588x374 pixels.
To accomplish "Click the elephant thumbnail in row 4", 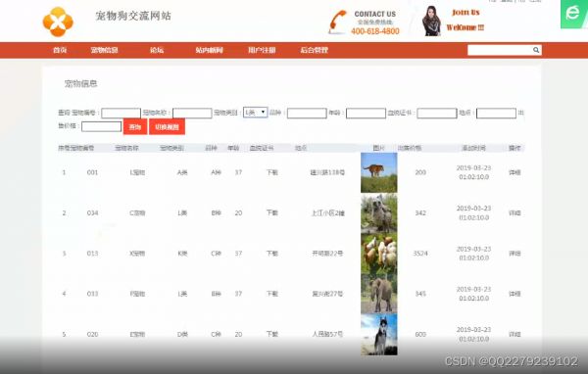I will (x=378, y=294).
